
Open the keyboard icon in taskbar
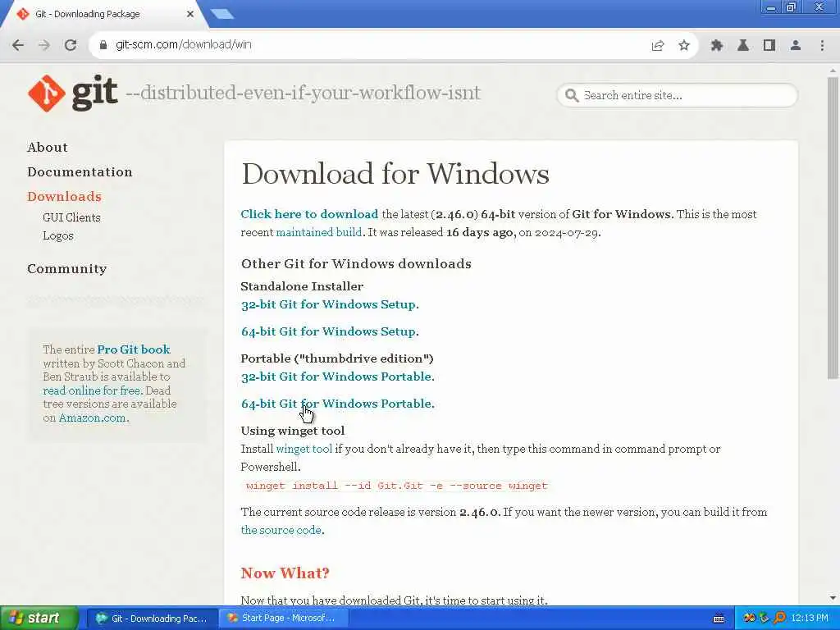pos(719,619)
